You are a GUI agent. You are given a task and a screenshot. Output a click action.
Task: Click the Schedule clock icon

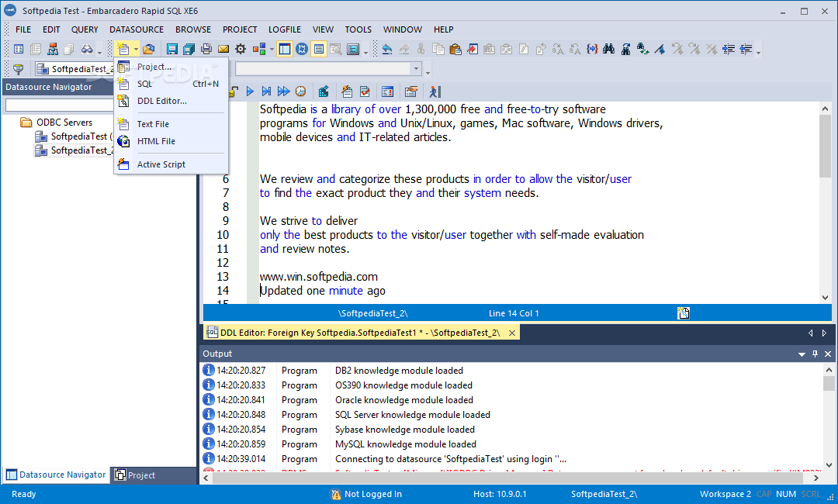coord(301,91)
